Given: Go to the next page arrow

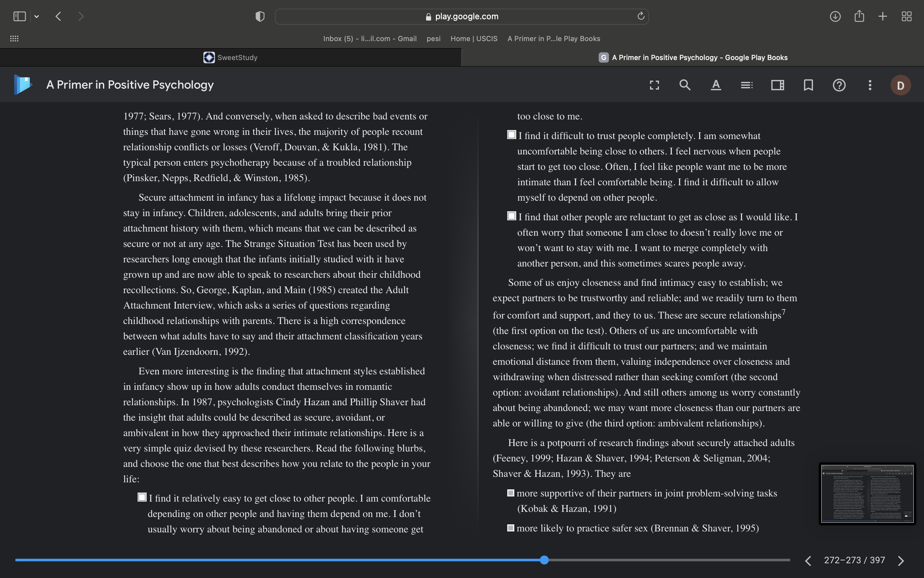Looking at the screenshot, I should tap(901, 560).
